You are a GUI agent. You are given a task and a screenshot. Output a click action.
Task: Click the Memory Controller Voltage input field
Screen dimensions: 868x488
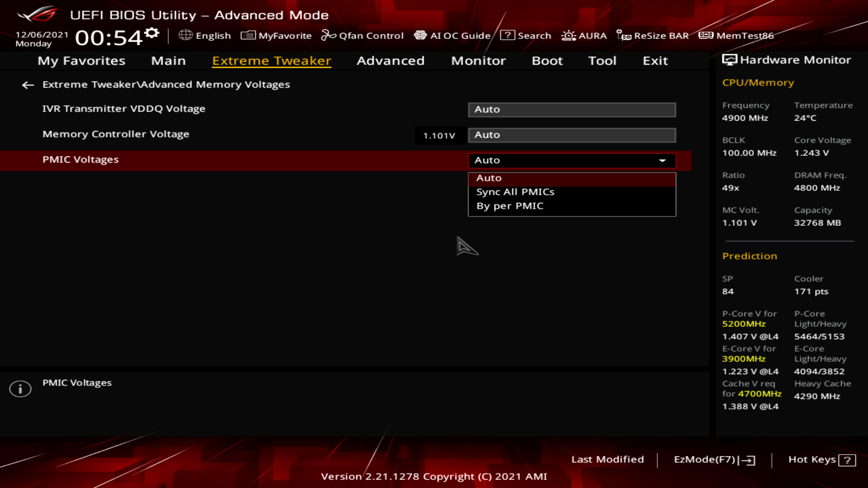[x=571, y=135]
